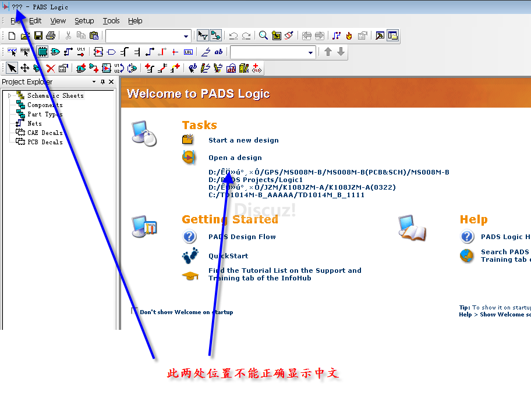Screen dimensions: 531x420
Task: Click the LBL label filter icon
Action: coord(188,52)
